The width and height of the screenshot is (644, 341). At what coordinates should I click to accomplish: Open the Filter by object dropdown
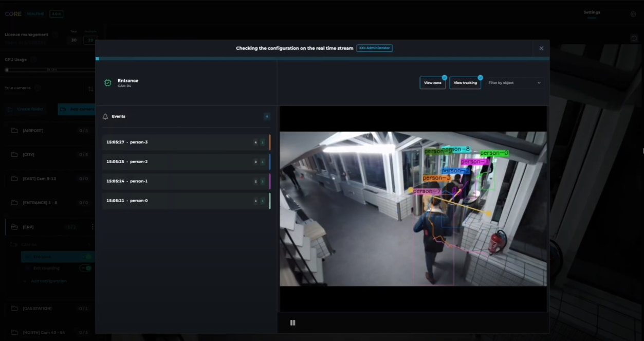click(x=514, y=83)
